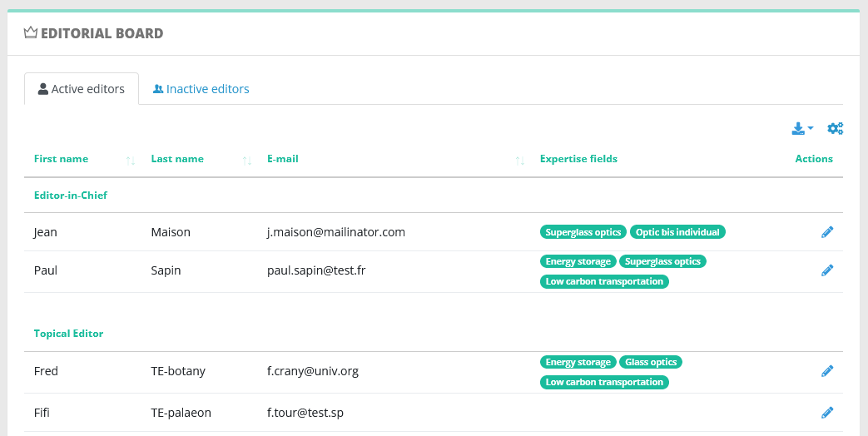The image size is (868, 436).
Task: Click the Optic bis individual tag
Action: (677, 232)
